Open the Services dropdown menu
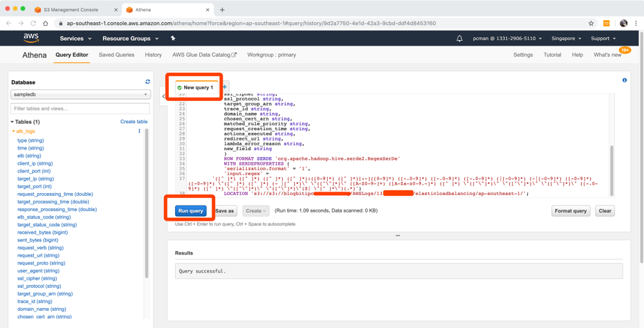The image size is (644, 328). point(75,38)
